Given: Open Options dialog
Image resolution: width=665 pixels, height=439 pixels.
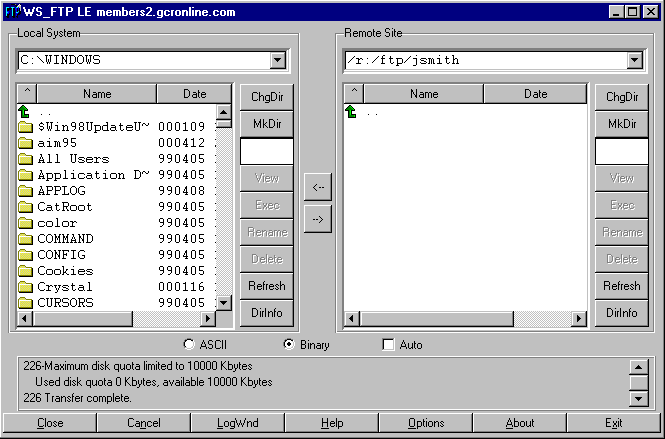Looking at the screenshot, I should tap(426, 423).
